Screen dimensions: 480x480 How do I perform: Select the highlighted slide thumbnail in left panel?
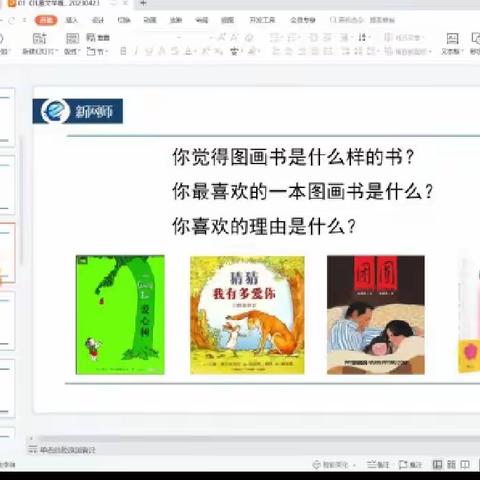pyautogui.click(x=7, y=253)
